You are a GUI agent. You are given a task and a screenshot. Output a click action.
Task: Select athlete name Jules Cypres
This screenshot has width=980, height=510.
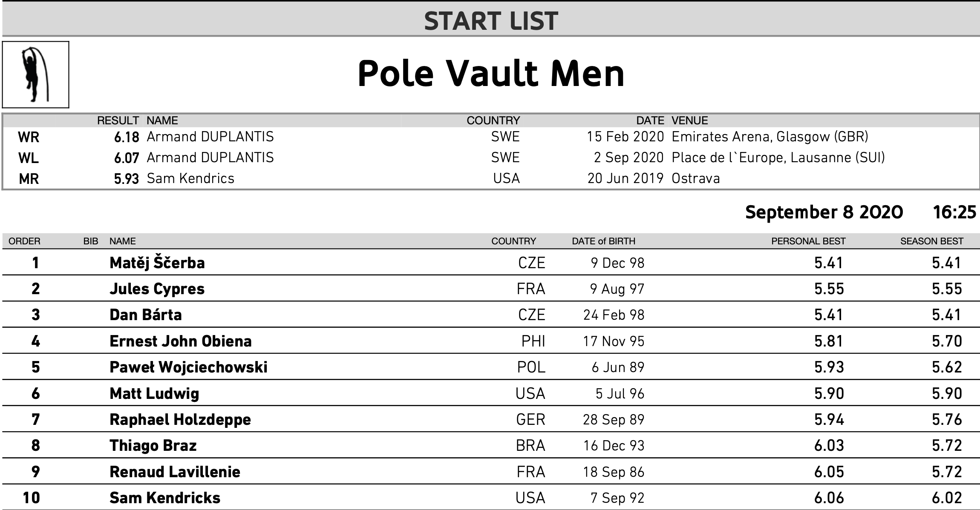click(157, 289)
